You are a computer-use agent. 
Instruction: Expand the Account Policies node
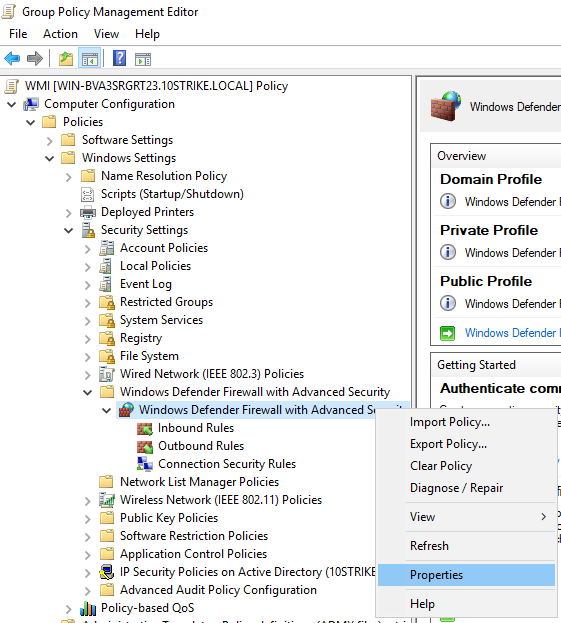(87, 249)
